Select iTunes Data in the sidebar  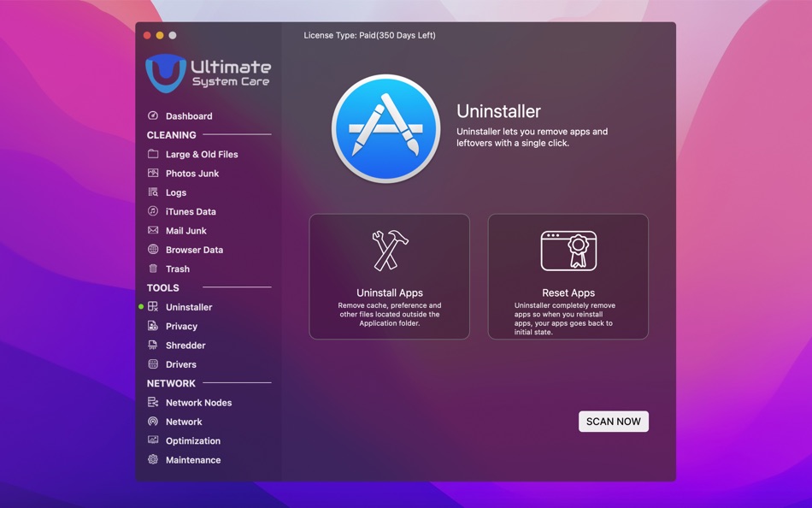click(191, 211)
